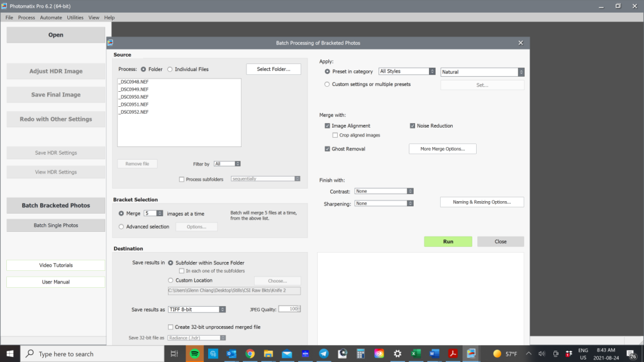Viewport: 644px width, 362px height.
Task: Switch to Photomatix Pro taskbar icon
Action: pos(471,353)
